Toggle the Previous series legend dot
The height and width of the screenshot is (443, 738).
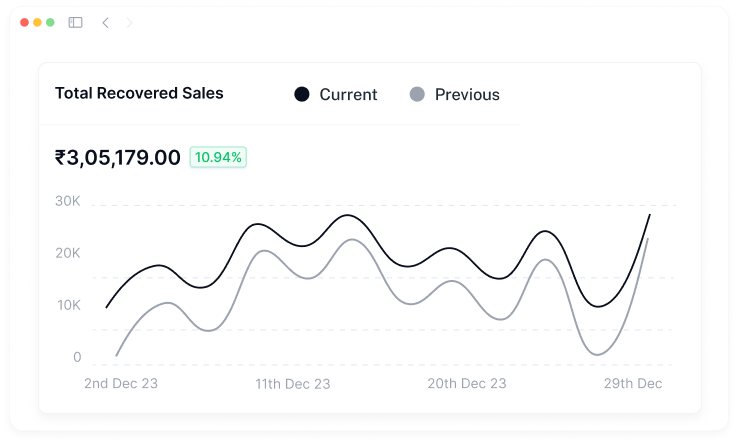[417, 94]
